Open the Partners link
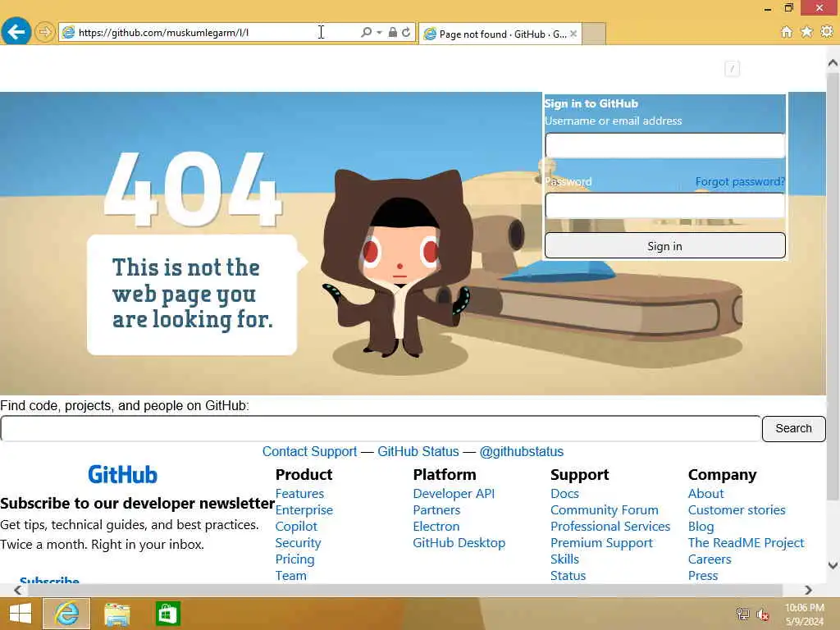This screenshot has width=840, height=630. coord(436,510)
